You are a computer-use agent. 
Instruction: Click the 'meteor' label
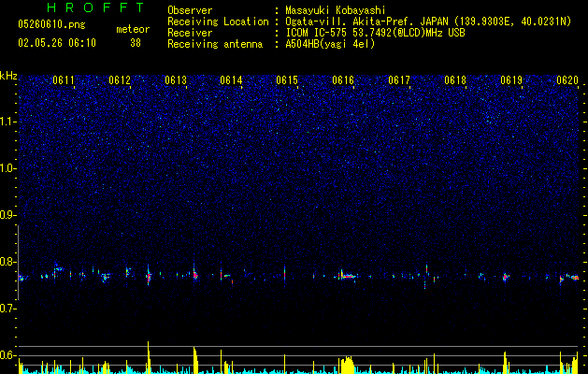[133, 29]
